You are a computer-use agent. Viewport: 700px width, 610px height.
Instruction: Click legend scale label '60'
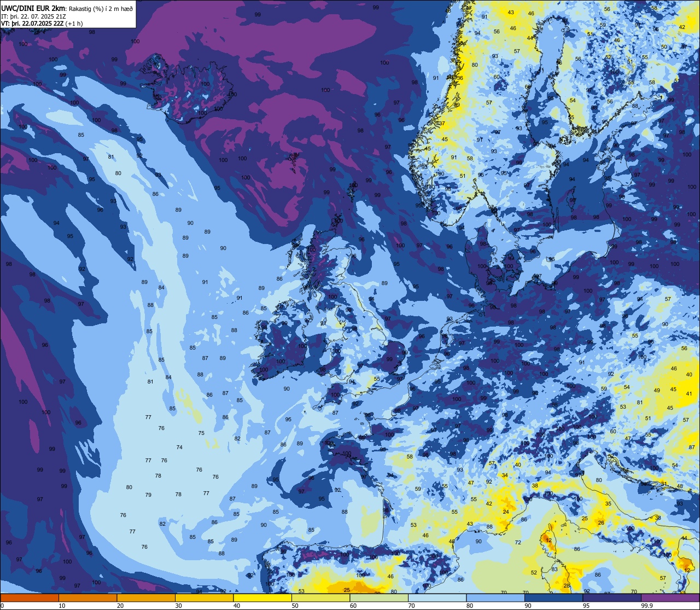tap(353, 605)
